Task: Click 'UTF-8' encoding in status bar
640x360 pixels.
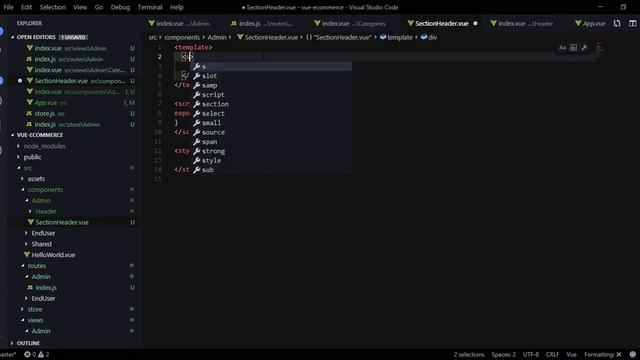Action: 531,354
